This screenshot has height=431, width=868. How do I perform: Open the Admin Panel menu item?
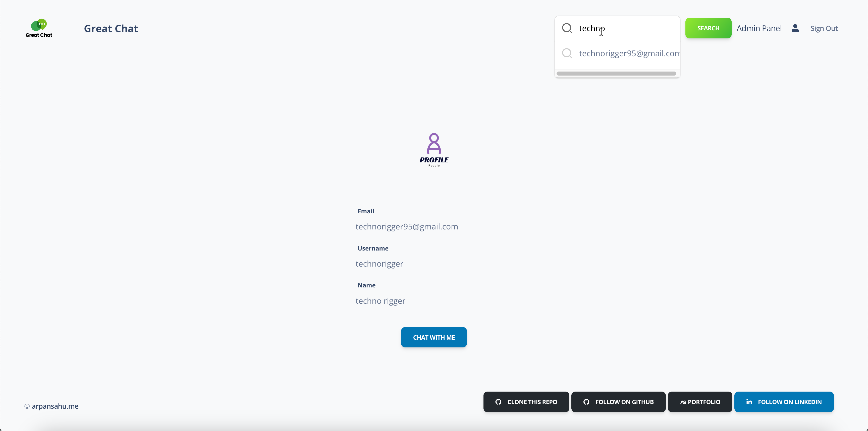point(759,28)
